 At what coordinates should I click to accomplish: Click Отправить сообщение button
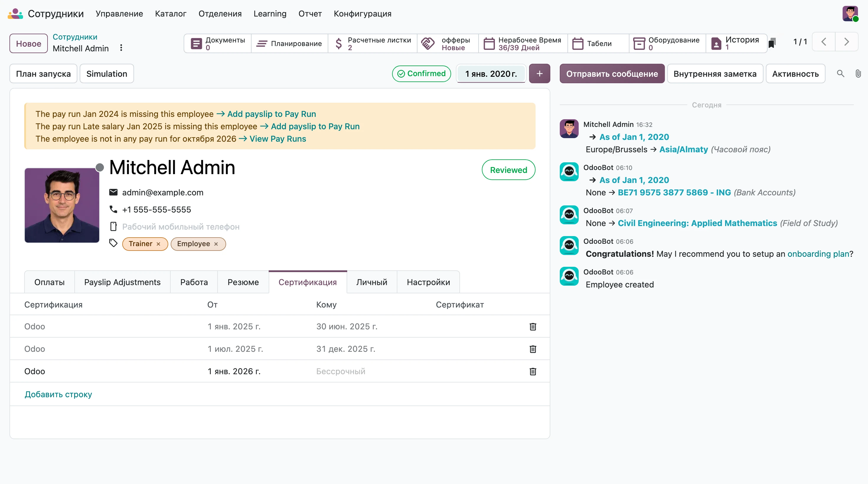pos(612,74)
